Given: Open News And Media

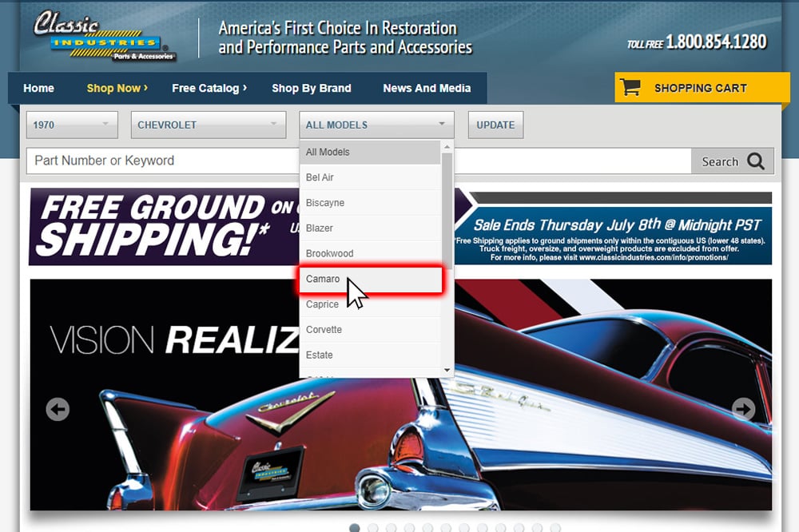Looking at the screenshot, I should click(427, 88).
